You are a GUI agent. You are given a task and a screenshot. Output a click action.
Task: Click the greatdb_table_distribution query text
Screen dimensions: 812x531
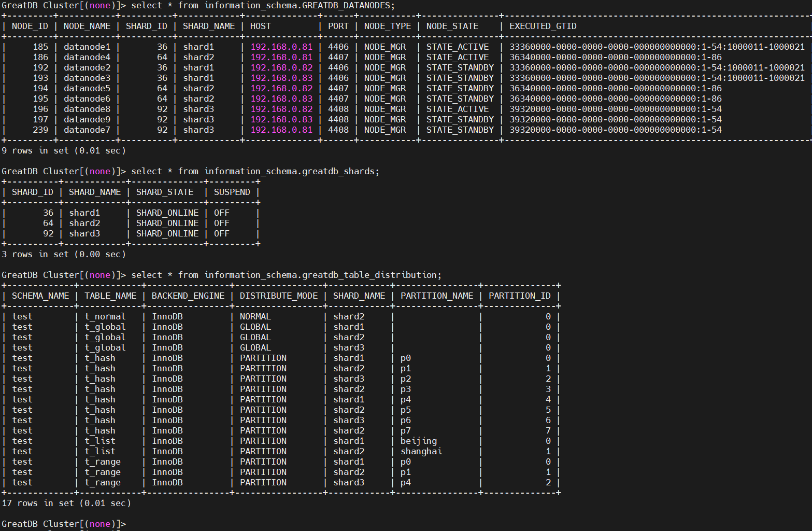pos(286,275)
